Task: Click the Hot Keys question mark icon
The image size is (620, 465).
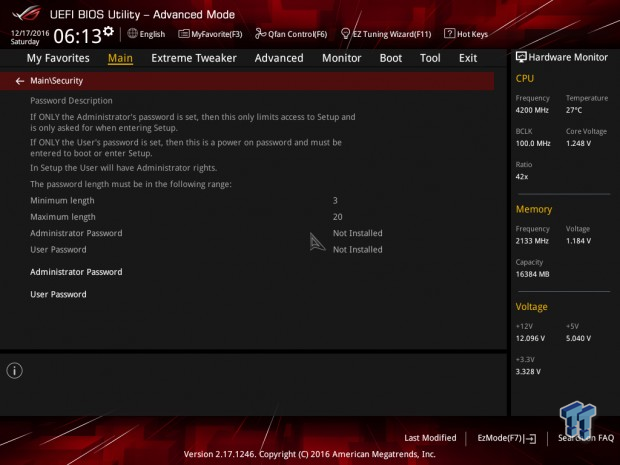Action: [449, 34]
